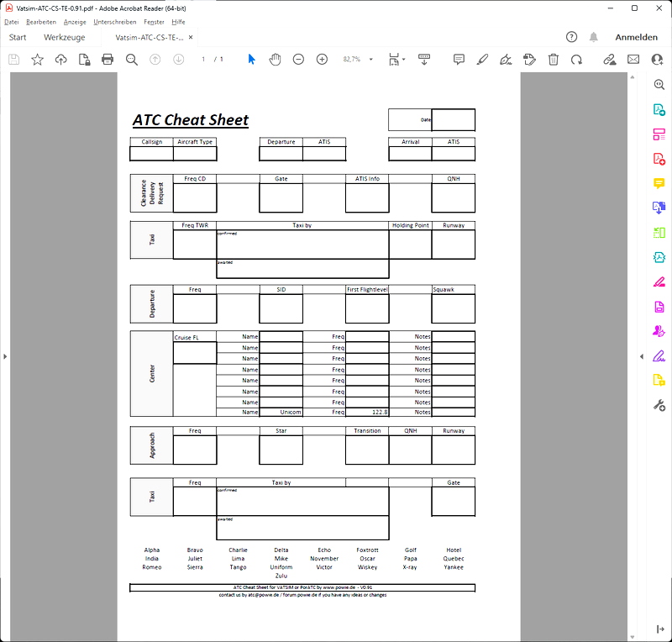This screenshot has width=672, height=642.
Task: Click the Anmelden button
Action: click(x=636, y=37)
